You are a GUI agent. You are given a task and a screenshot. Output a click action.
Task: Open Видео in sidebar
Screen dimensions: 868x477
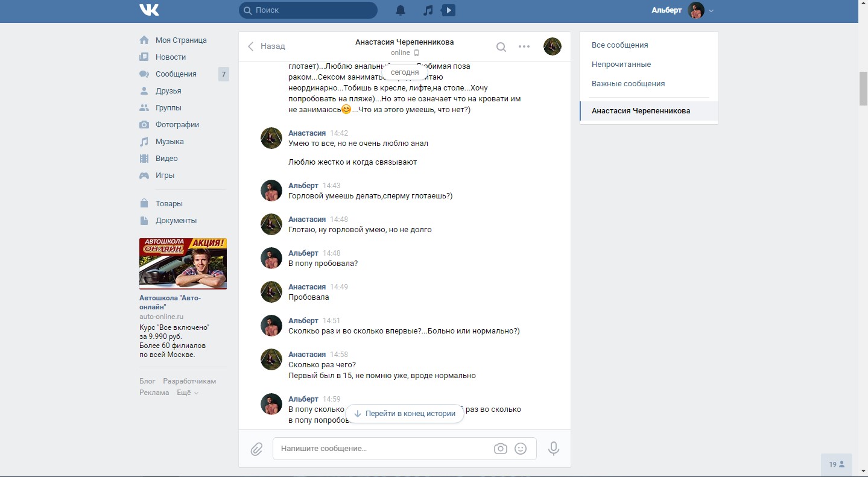point(166,159)
